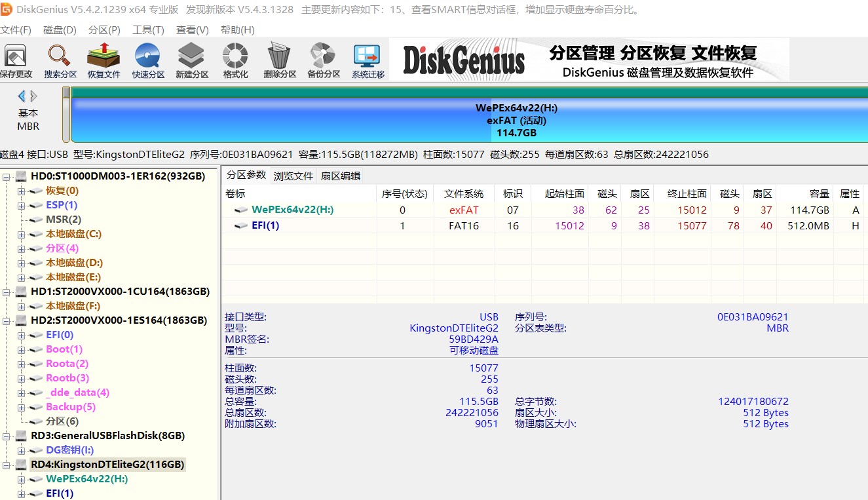
Task: Open the 文件(F) menu
Action: click(x=16, y=30)
